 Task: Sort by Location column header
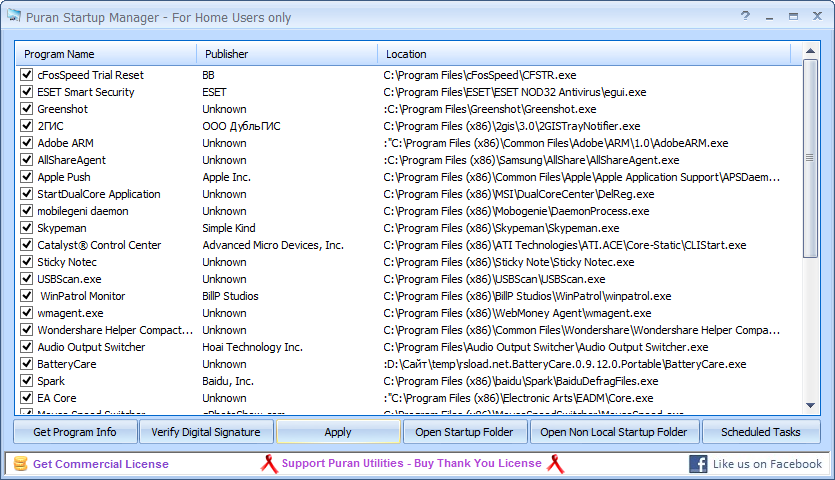(584, 54)
